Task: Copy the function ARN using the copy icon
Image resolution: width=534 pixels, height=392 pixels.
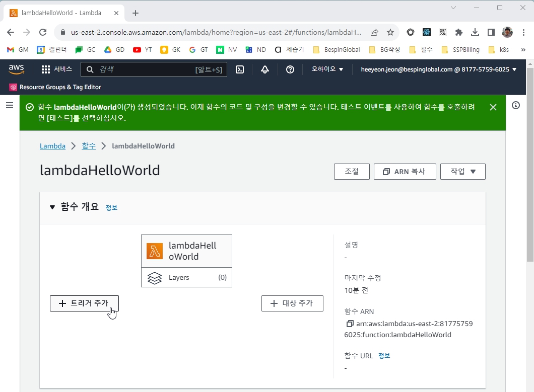Action: click(350, 324)
